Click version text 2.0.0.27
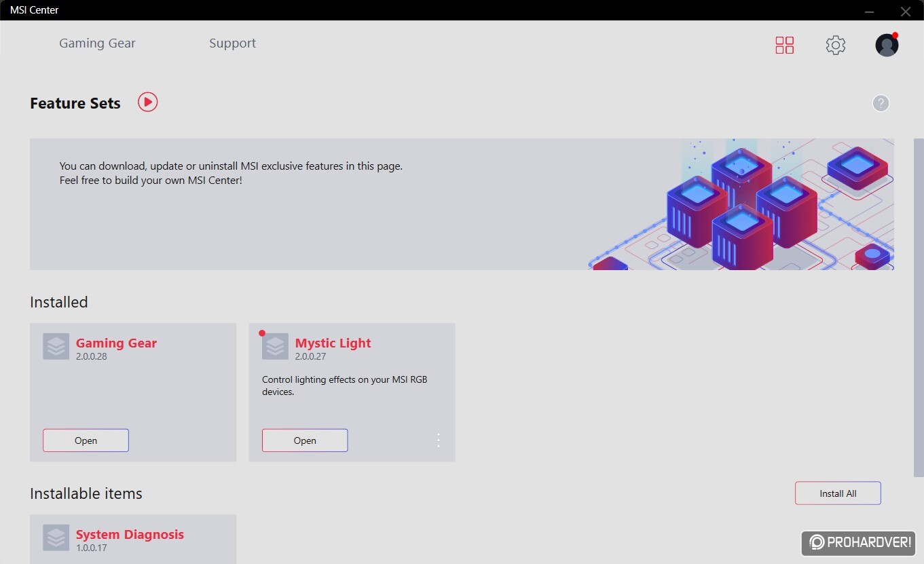924x564 pixels. click(x=311, y=356)
